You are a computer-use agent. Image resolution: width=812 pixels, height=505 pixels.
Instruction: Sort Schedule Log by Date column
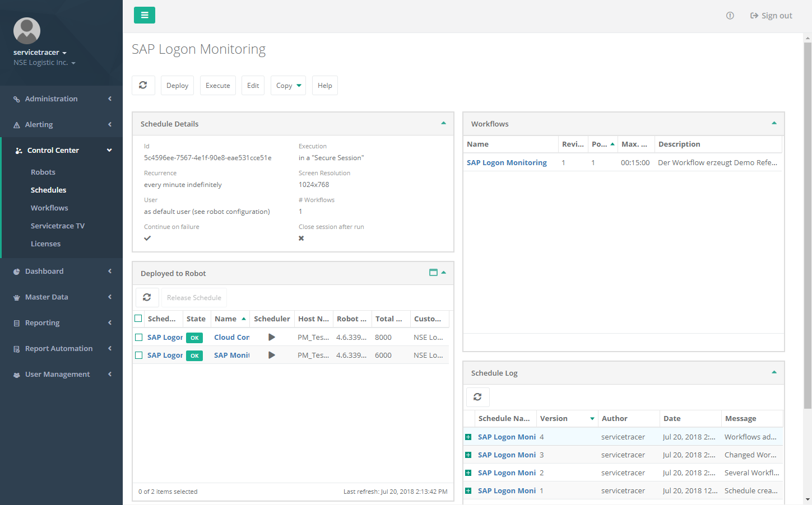(690, 418)
